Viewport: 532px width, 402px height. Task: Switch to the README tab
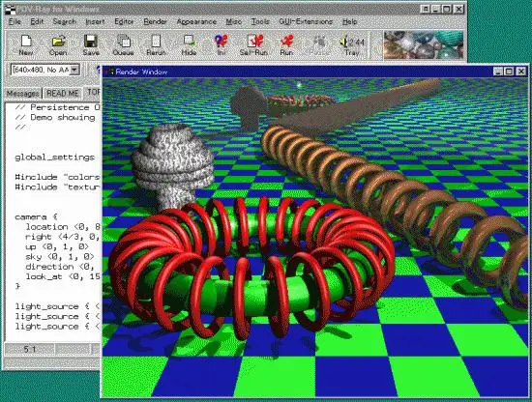coord(63,93)
